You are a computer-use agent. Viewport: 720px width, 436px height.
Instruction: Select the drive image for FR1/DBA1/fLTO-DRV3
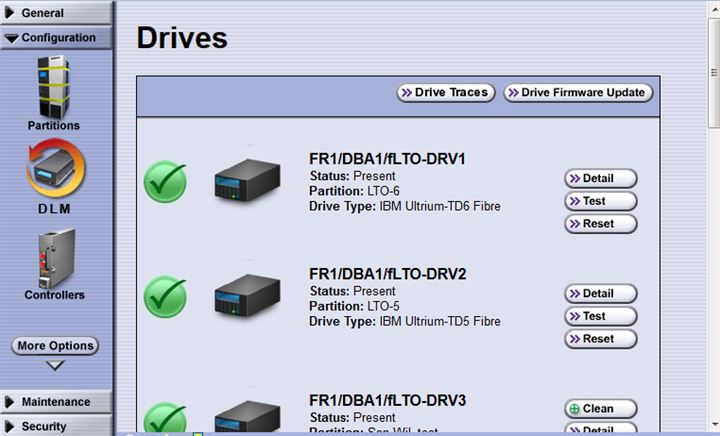click(x=248, y=416)
